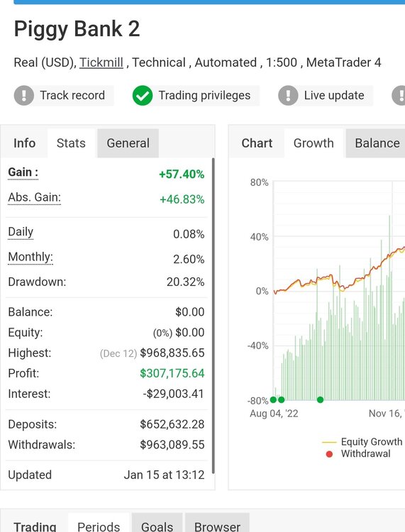Click the Info panel vertical scrollbar
Viewport: 405px width, 532px height.
pyautogui.click(x=213, y=316)
